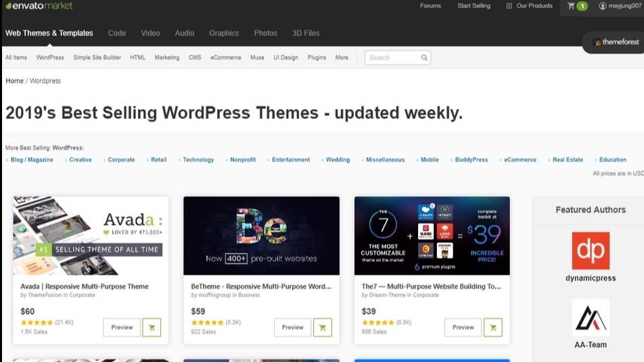Open Muse category menu

(257, 58)
